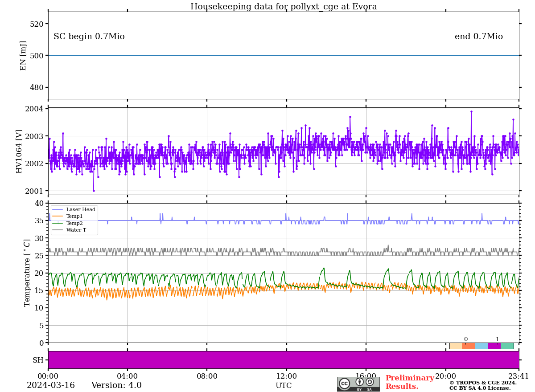The image size is (535, 392).
Task: Click the plot title Housekeeping data
Action: [284, 7]
